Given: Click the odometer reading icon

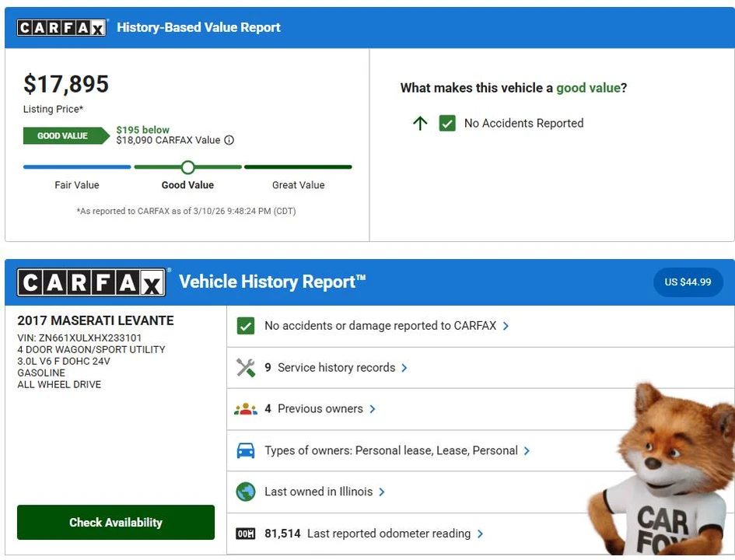Looking at the screenshot, I should click(x=246, y=534).
